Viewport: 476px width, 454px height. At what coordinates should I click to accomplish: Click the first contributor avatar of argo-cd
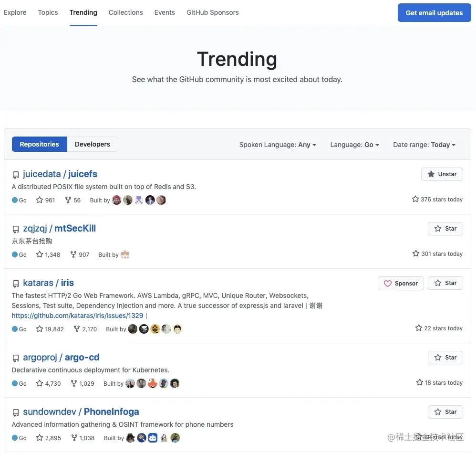click(130, 383)
